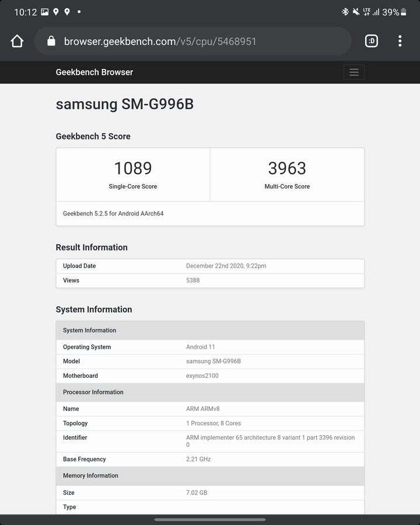Tap the muted sound status icon
Image resolution: width=420 pixels, height=525 pixels.
tap(356, 12)
